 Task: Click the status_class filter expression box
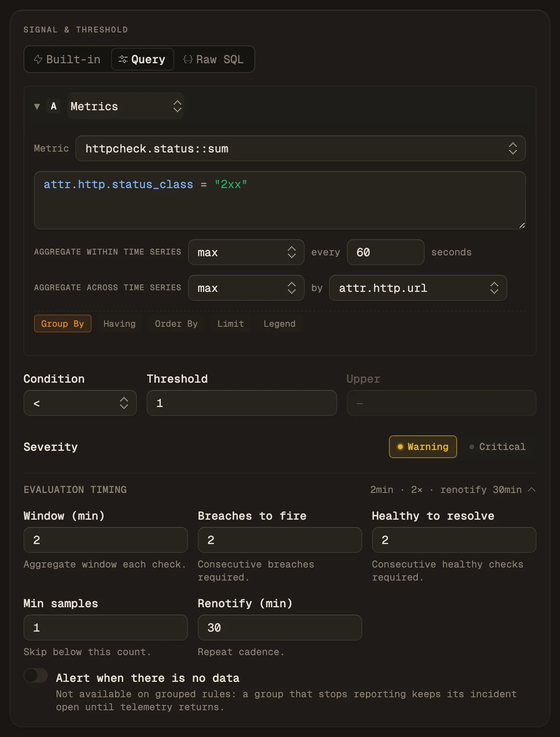click(x=280, y=200)
